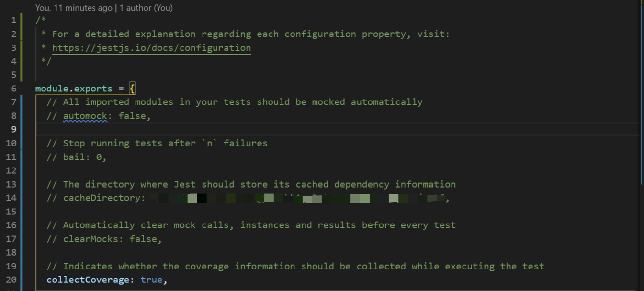
Task: Select line number 6 in the gutter
Action: 14,89
